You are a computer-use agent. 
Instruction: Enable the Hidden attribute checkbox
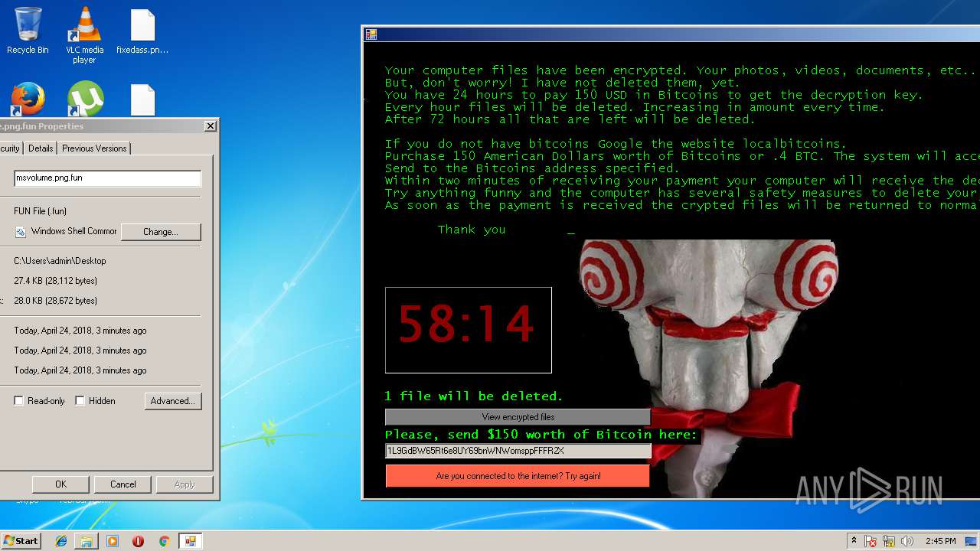[x=80, y=401]
